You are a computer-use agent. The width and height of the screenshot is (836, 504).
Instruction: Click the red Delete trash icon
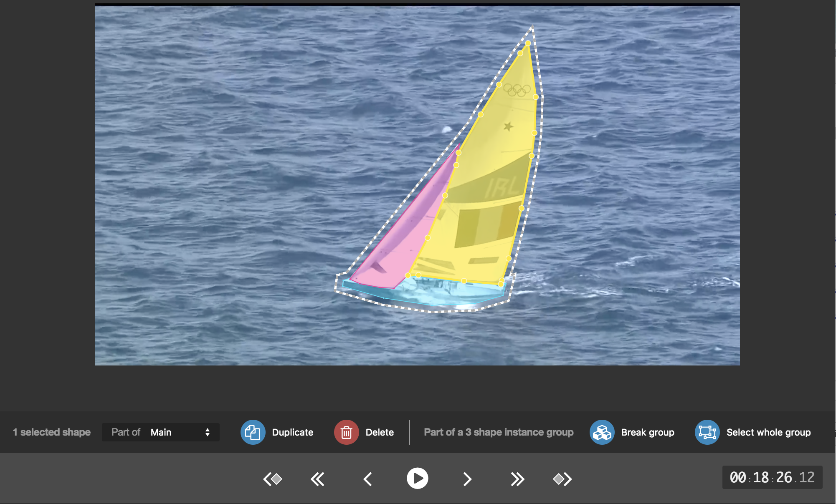pos(346,432)
